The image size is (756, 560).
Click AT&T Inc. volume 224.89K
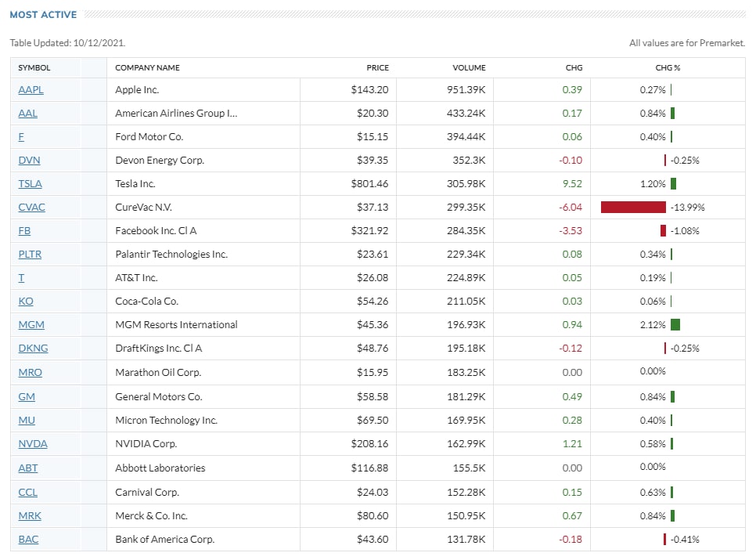tap(466, 278)
